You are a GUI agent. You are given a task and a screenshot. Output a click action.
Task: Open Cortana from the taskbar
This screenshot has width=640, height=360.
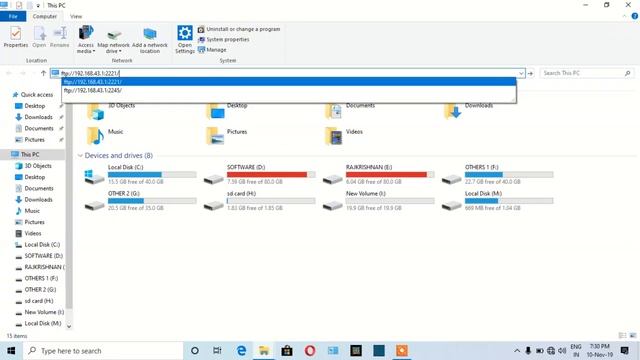tap(195, 351)
